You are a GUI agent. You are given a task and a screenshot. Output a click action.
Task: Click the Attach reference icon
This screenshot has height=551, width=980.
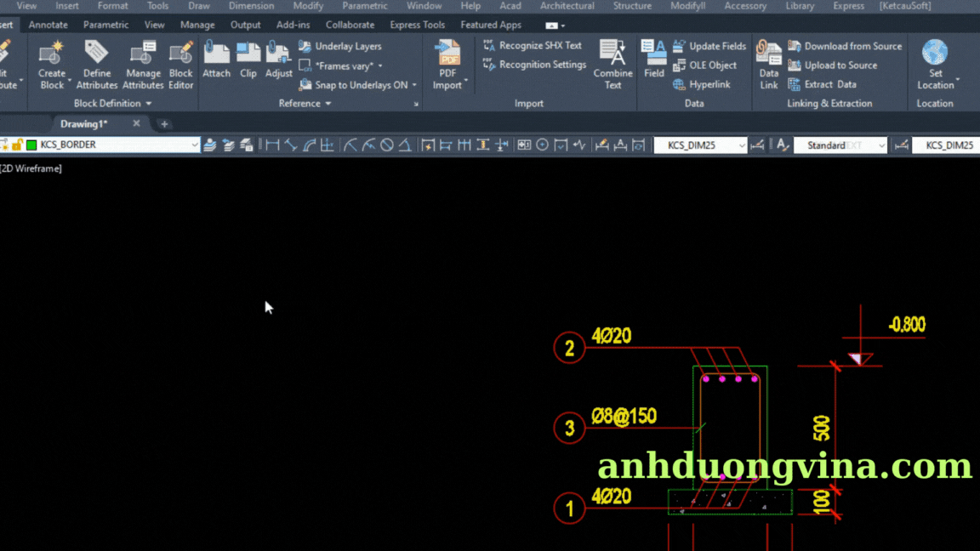click(x=216, y=55)
